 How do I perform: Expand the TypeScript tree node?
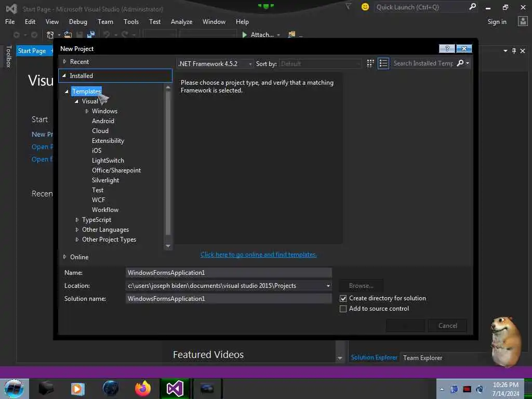tap(77, 220)
